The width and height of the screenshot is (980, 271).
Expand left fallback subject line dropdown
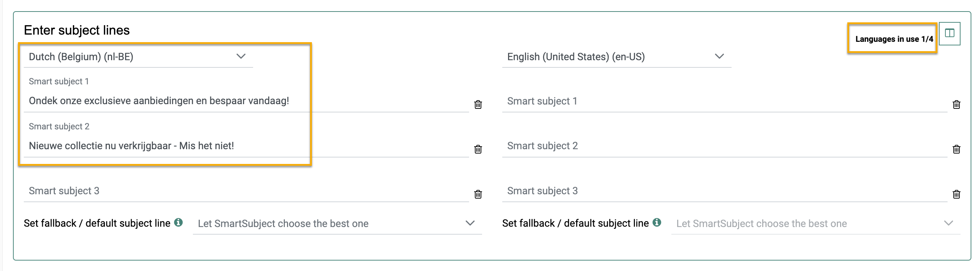click(x=337, y=223)
